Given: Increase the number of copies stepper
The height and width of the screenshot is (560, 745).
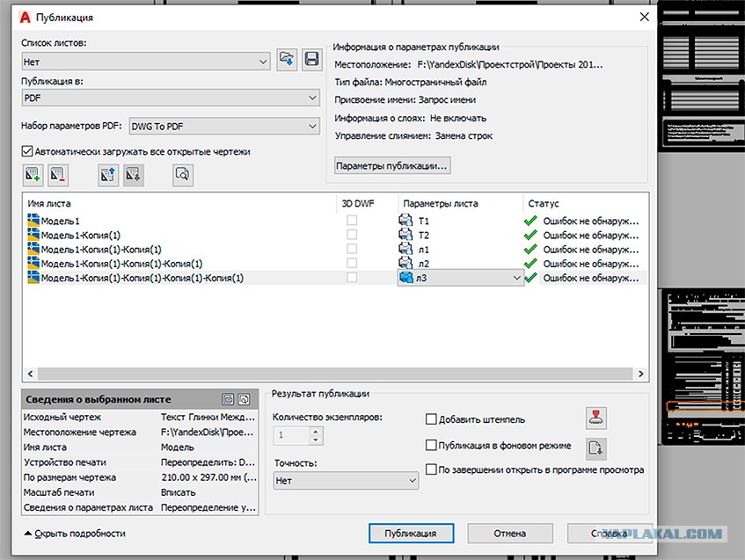Looking at the screenshot, I should tap(316, 432).
